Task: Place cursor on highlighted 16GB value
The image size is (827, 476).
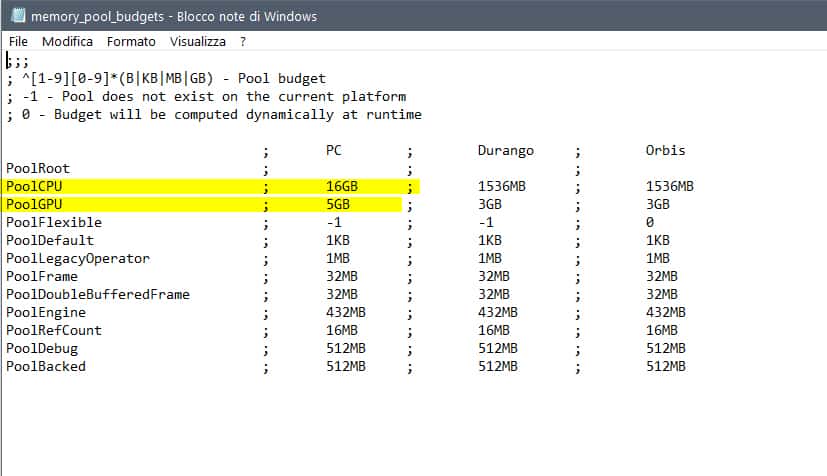Action: coord(341,187)
